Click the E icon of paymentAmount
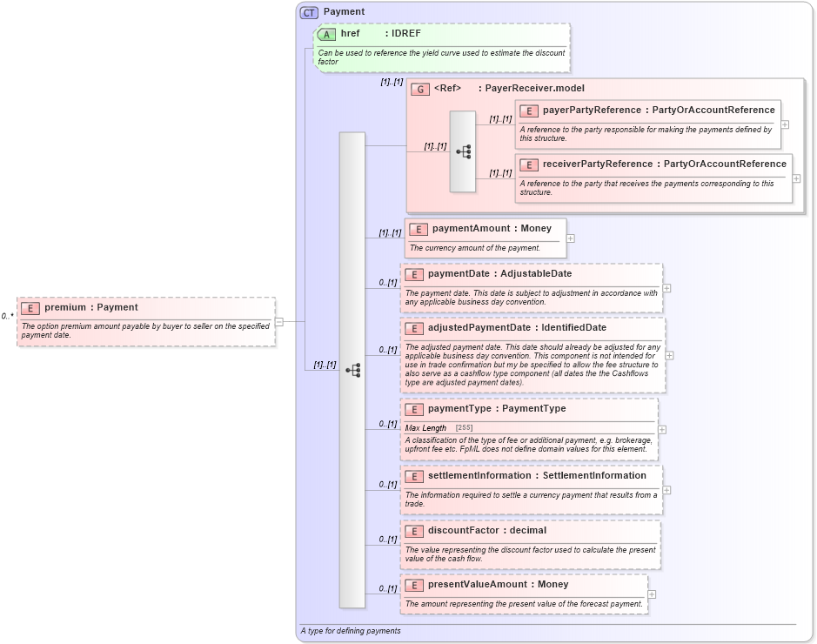The height and width of the screenshot is (644, 817). (419, 229)
